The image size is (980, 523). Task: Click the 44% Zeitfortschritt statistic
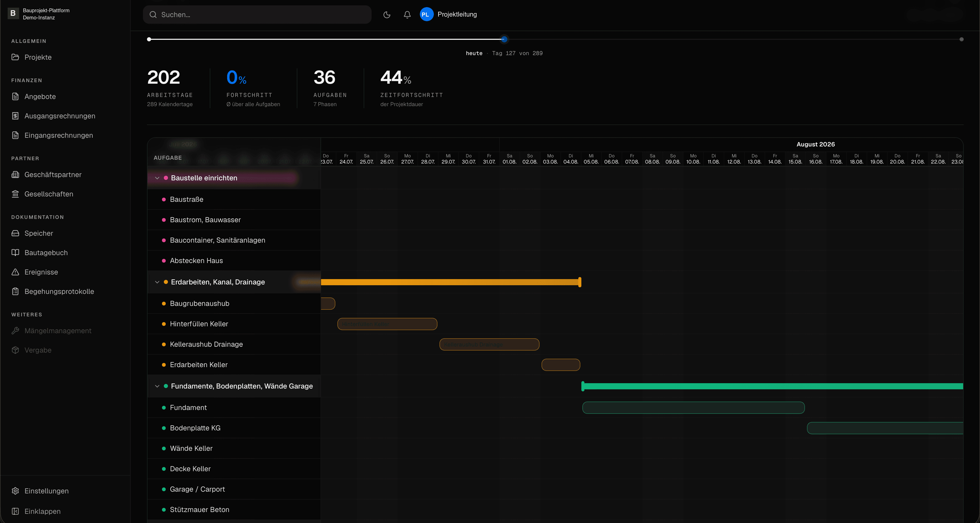tap(412, 88)
